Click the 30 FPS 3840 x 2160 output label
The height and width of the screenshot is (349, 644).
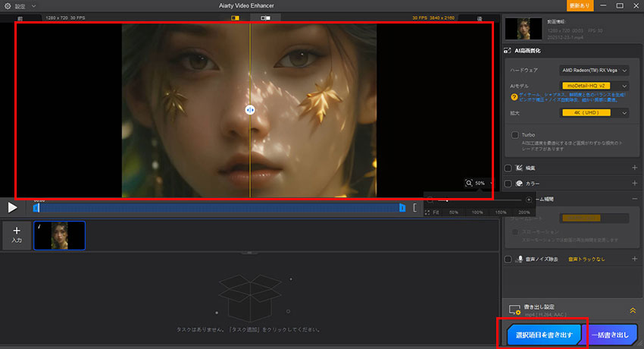click(433, 18)
